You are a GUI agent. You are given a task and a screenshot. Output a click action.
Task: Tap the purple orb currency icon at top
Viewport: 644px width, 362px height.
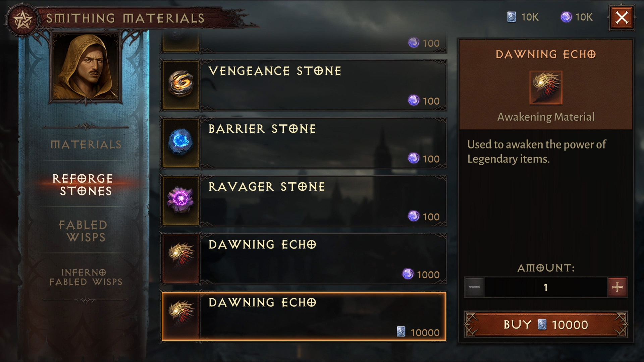coord(566,17)
